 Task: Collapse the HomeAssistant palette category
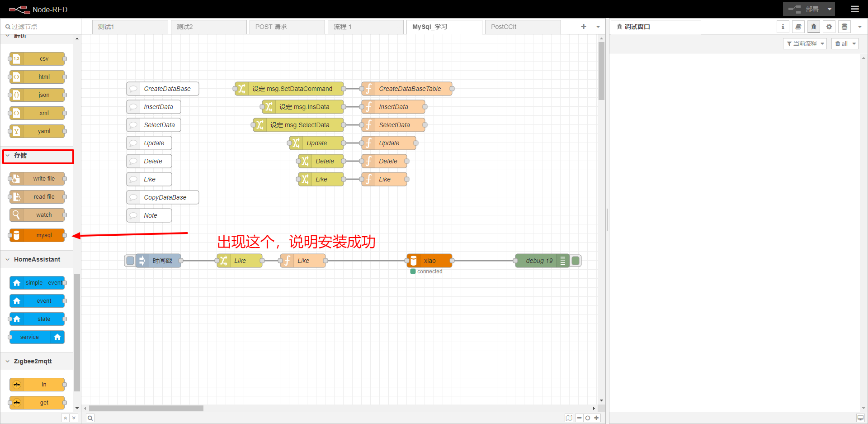click(x=37, y=259)
